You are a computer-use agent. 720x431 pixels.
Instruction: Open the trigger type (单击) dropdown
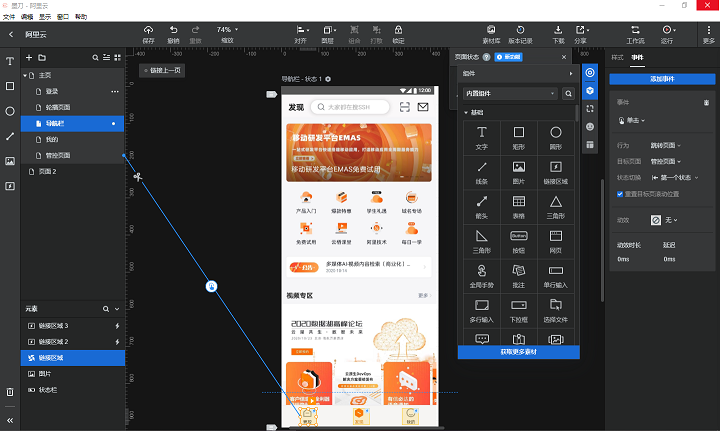(632, 120)
